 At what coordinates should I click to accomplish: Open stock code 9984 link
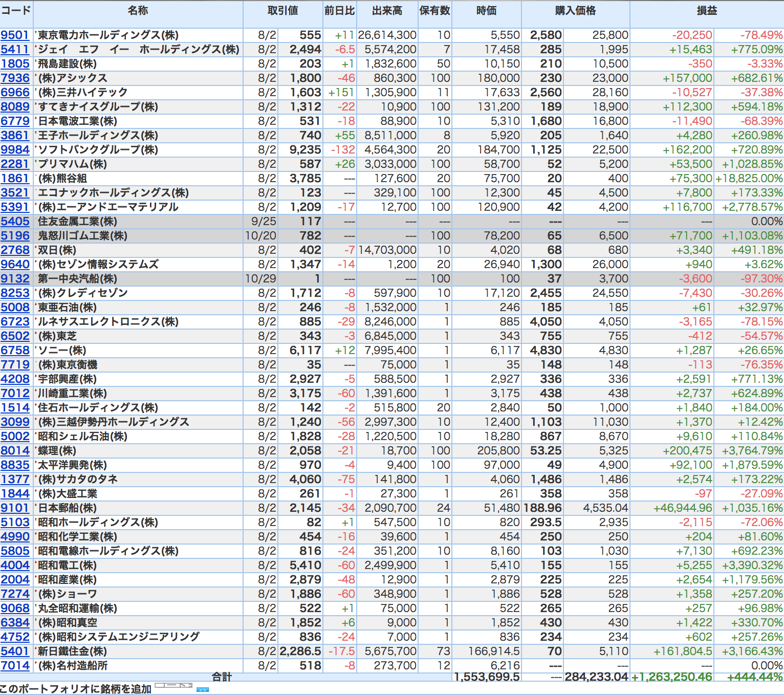point(15,149)
